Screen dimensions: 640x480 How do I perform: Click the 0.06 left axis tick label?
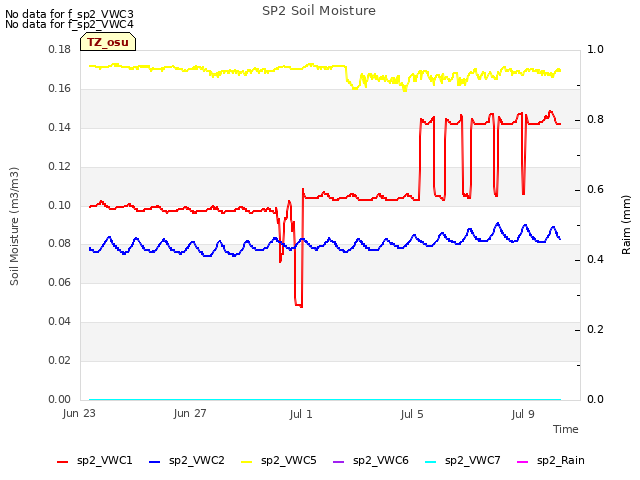pyautogui.click(x=60, y=282)
